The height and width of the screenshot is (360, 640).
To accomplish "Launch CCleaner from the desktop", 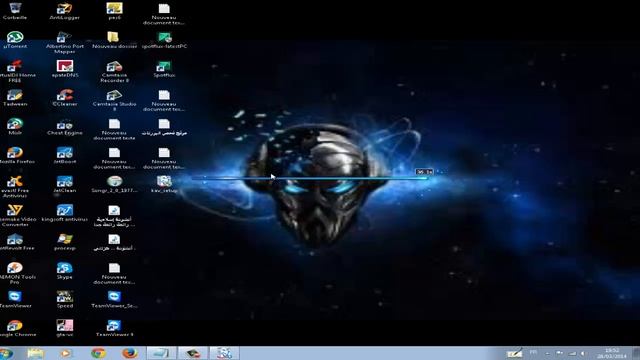I will pyautogui.click(x=64, y=98).
